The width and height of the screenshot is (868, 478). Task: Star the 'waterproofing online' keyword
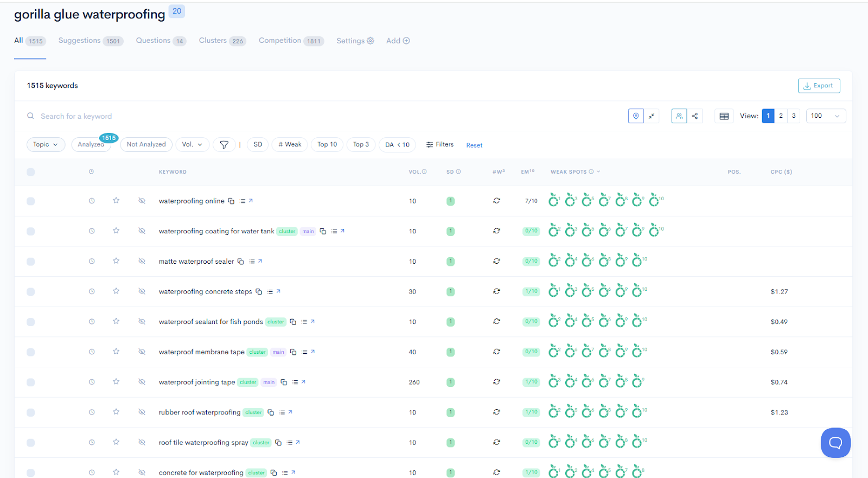116,201
